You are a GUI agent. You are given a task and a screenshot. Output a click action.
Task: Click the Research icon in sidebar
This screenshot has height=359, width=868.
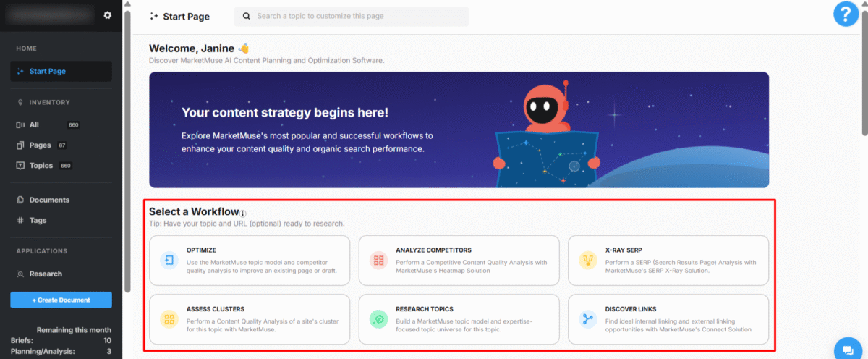[x=20, y=274]
